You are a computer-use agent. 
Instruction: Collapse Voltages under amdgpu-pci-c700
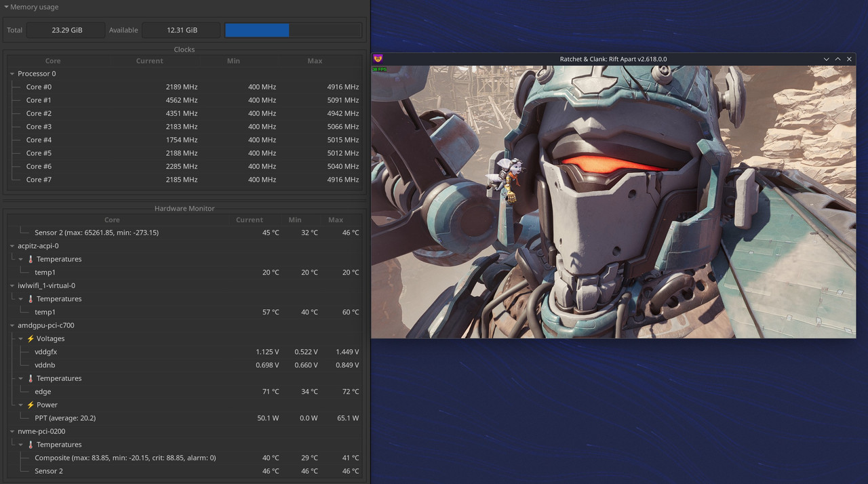click(x=20, y=338)
